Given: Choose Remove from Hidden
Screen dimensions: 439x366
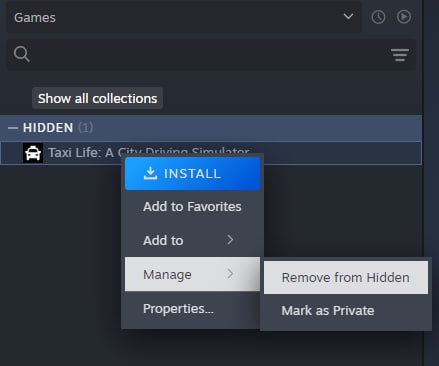Looking at the screenshot, I should pyautogui.click(x=346, y=277).
